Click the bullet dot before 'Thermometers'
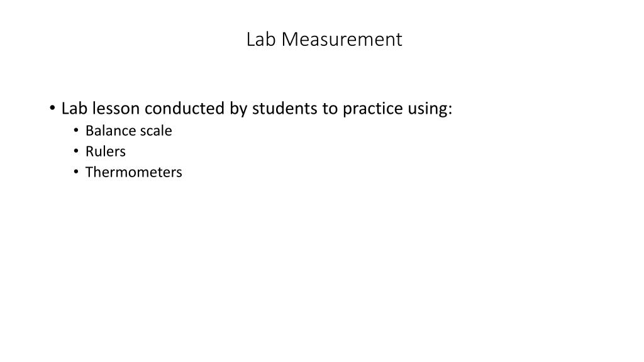644x362 pixels. point(76,172)
